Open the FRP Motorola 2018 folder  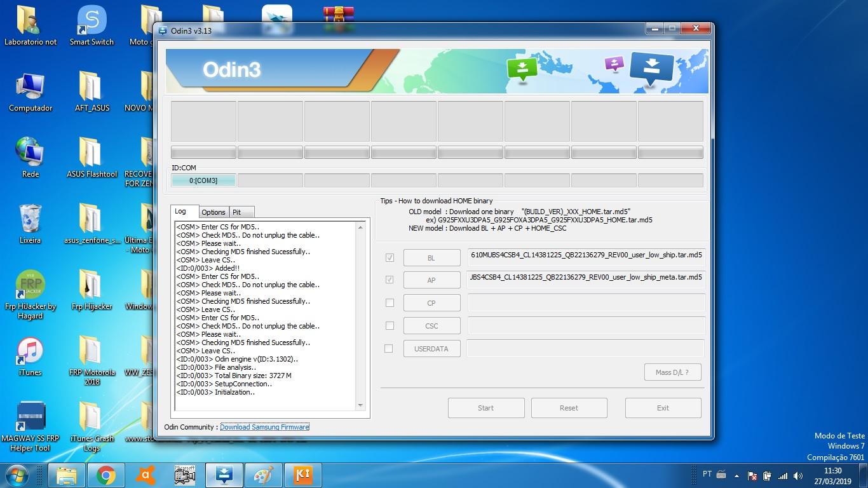[92, 361]
